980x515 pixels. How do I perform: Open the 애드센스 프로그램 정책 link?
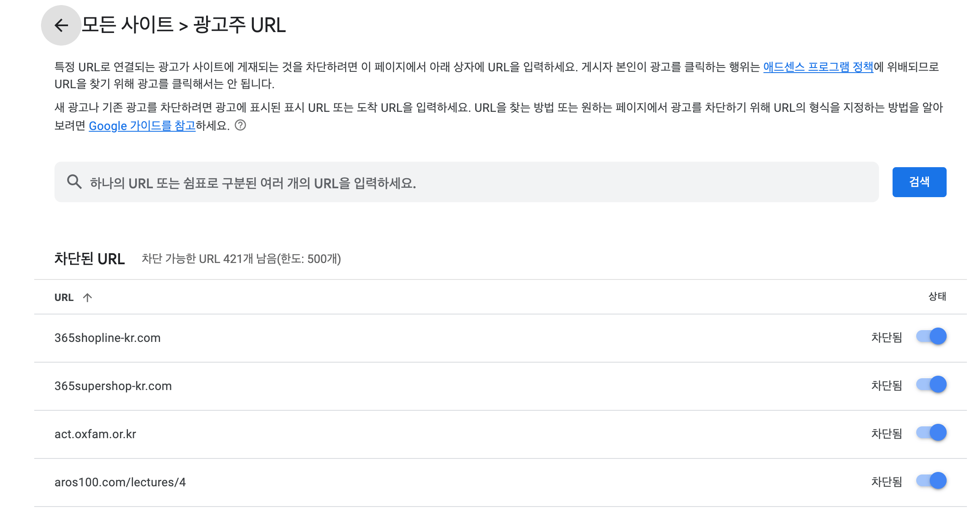click(817, 67)
